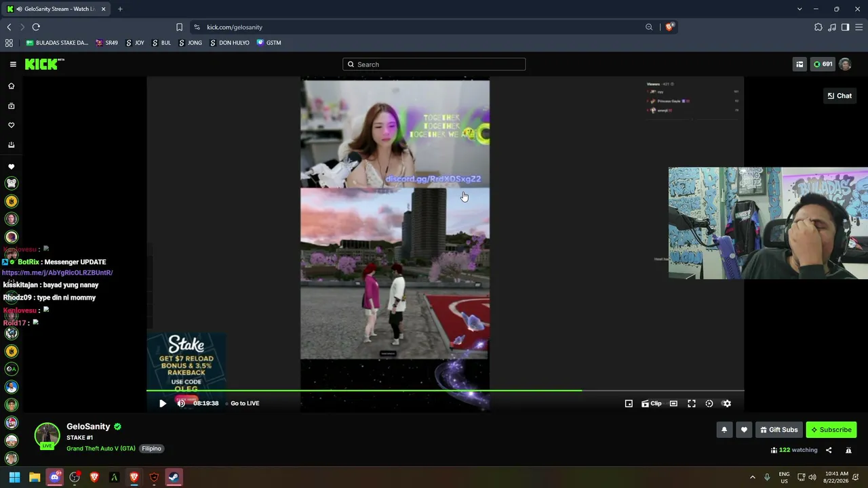Open the DON HULYO bookmark
868x488 pixels.
pos(230,43)
